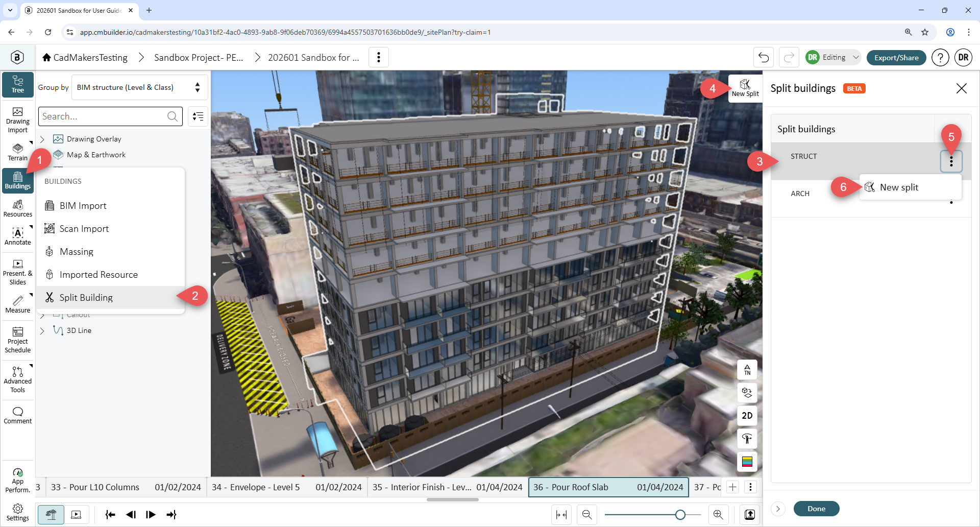The height and width of the screenshot is (527, 980).
Task: Open the Resources tool
Action: [18, 209]
